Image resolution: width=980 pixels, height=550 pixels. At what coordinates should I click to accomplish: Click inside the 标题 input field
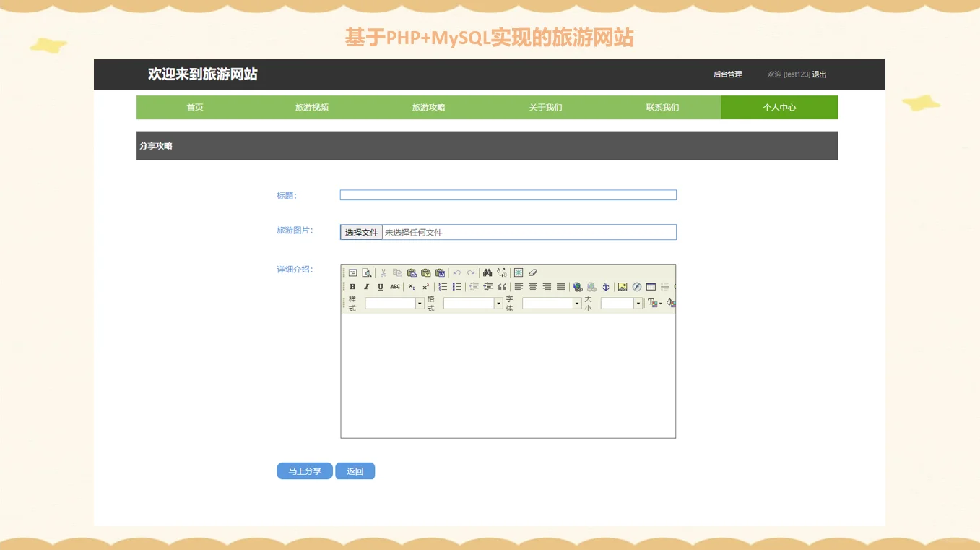coord(508,194)
